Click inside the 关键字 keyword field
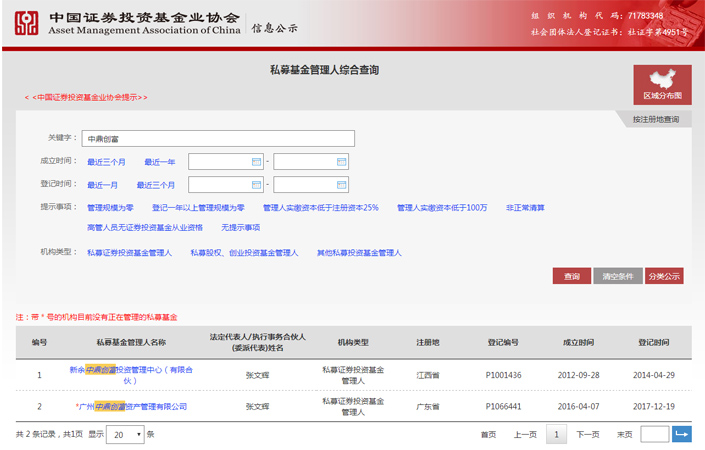The height and width of the screenshot is (450, 705). [x=218, y=138]
